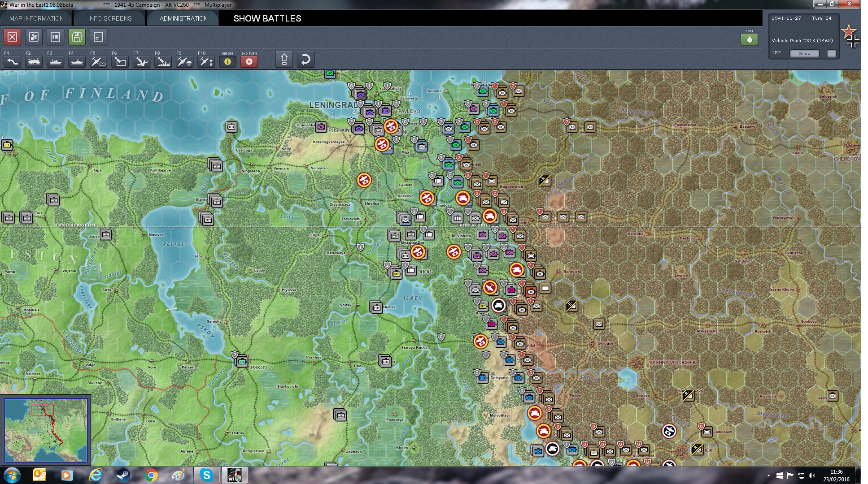
Task: Click the hash grid icon button
Action: click(x=98, y=37)
